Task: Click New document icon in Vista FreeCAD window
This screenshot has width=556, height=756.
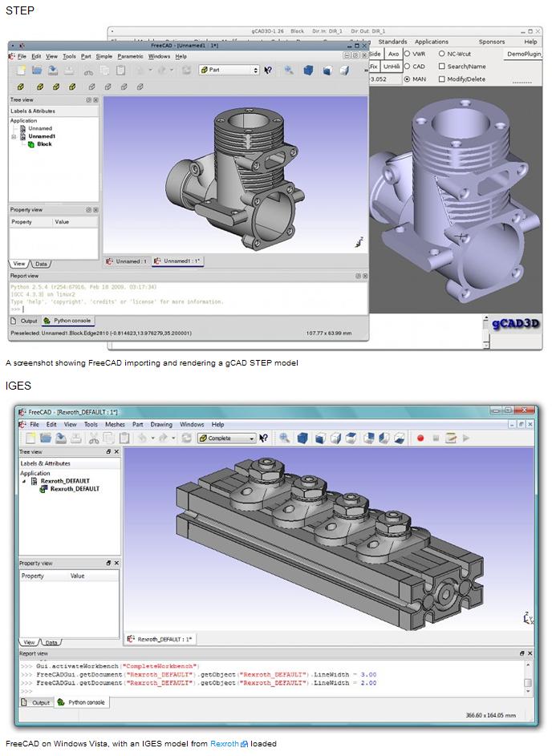Action: coord(30,438)
